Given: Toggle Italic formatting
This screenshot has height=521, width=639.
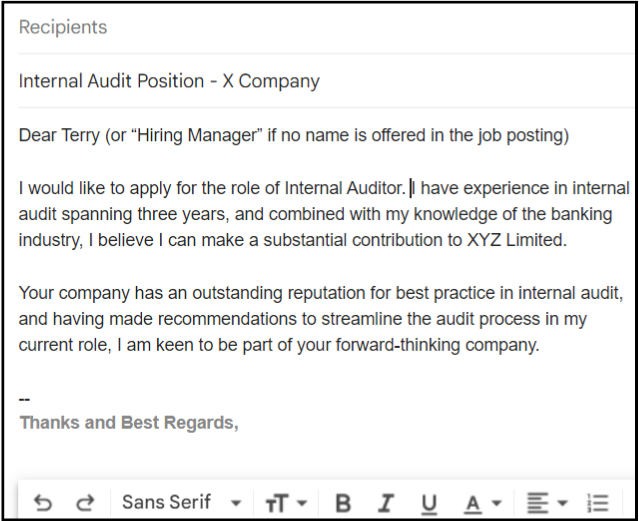Looking at the screenshot, I should click(386, 503).
